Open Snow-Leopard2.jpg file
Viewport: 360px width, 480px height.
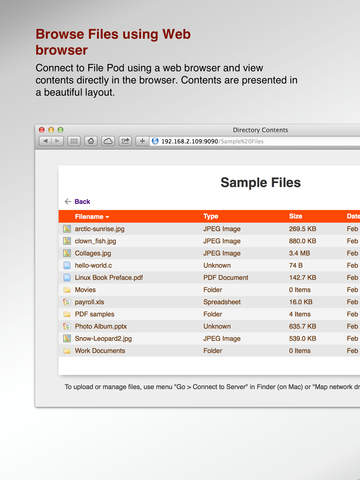pos(103,339)
